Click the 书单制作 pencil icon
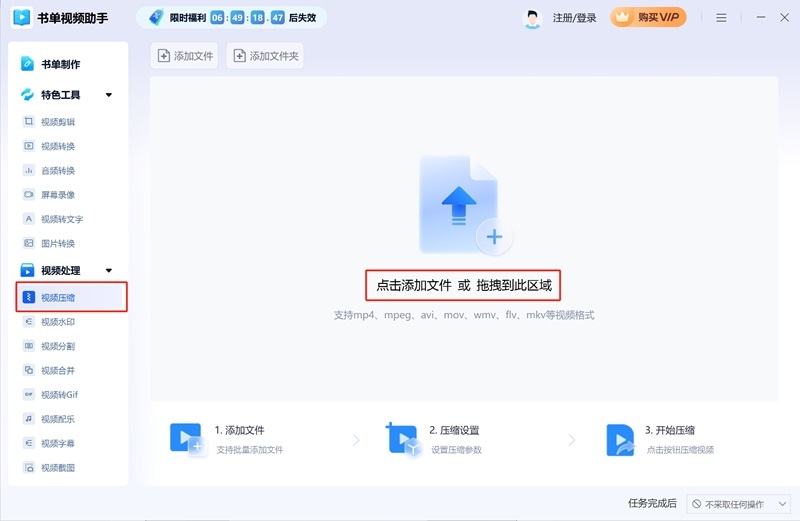Viewport: 800px width, 521px height. (x=27, y=64)
